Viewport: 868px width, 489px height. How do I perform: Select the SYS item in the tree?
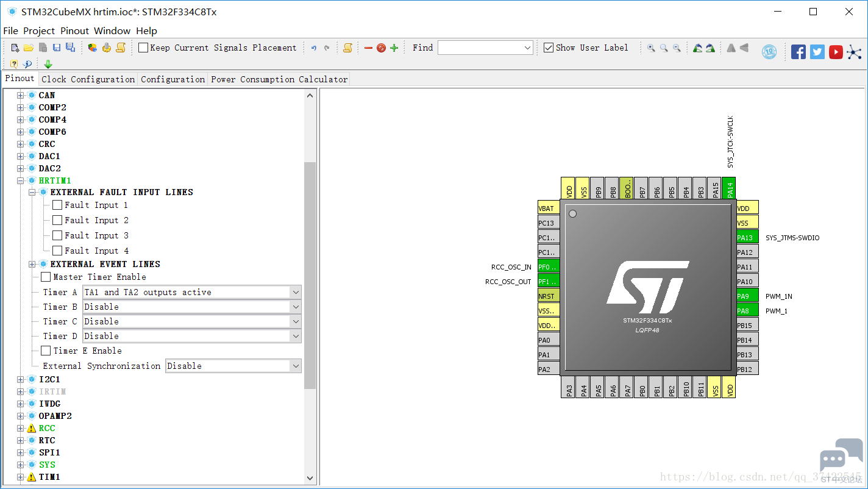47,465
